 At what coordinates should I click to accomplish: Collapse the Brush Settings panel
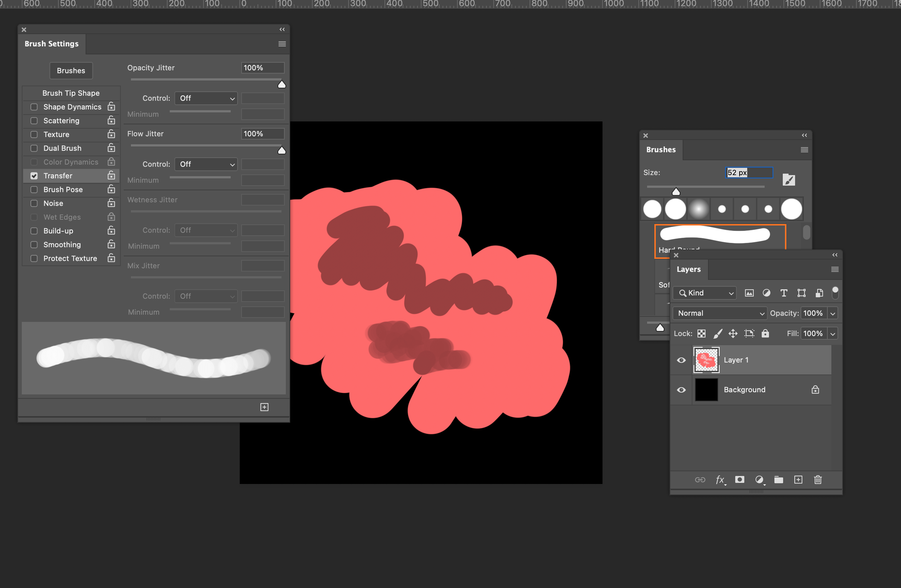[282, 29]
